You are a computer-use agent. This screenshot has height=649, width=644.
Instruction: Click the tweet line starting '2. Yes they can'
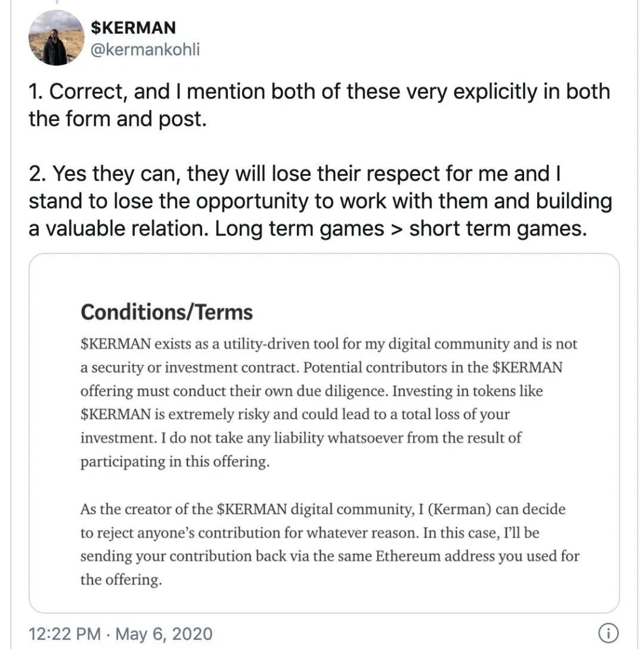pos(295,173)
